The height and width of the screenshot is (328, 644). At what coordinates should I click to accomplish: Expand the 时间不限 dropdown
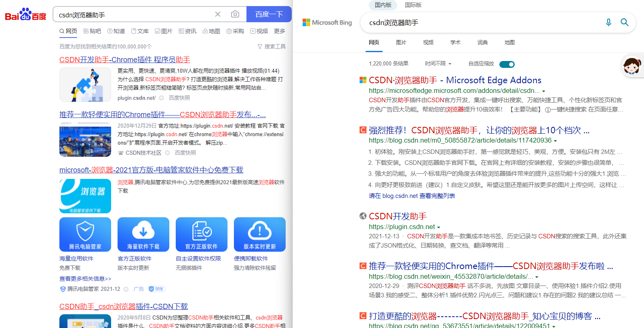tap(438, 64)
